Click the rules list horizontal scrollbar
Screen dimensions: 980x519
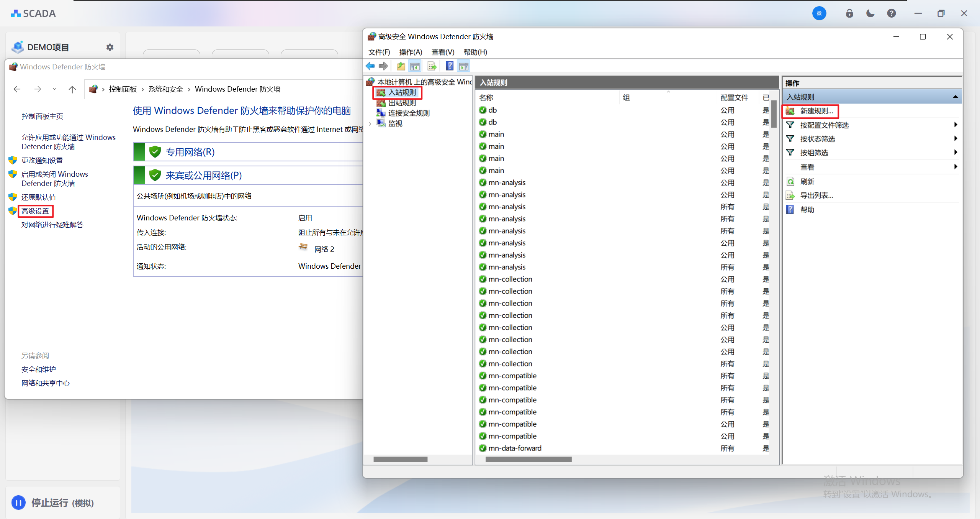(528, 459)
